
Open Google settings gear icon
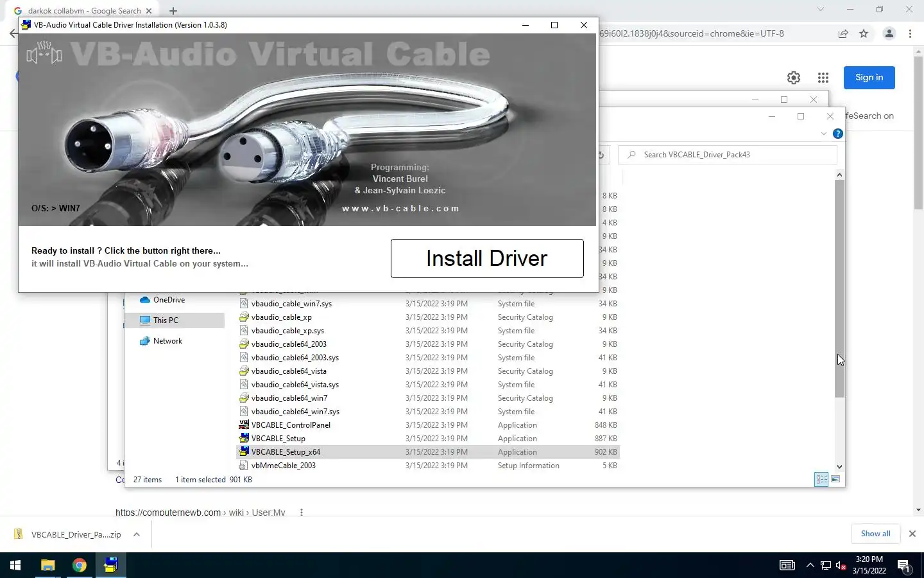[x=794, y=78]
